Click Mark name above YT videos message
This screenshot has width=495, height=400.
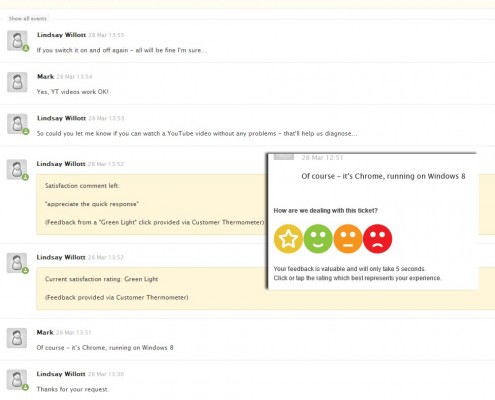[x=45, y=76]
